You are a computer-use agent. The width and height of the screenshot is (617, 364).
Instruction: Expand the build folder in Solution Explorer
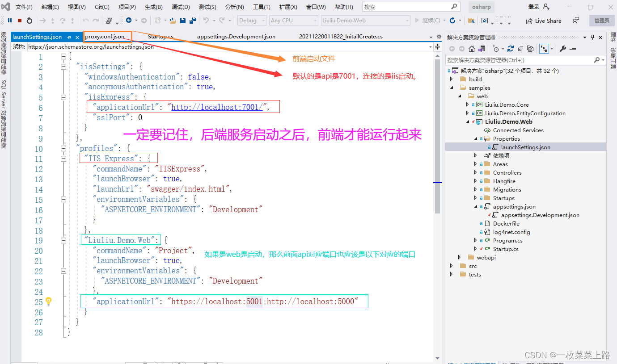pos(452,79)
